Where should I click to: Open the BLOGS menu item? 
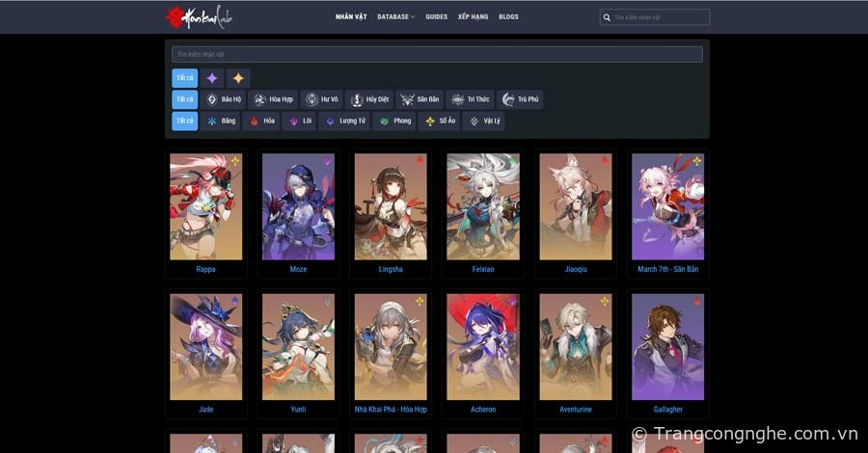point(508,17)
